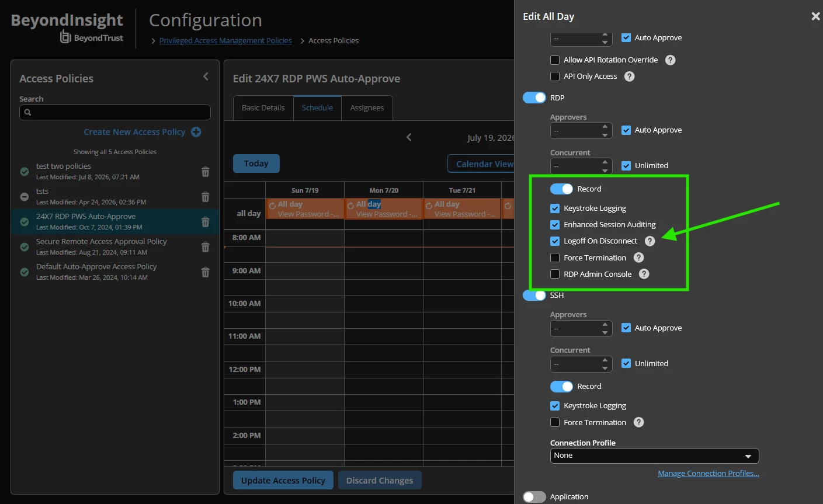Show help for SSH Force Termination

point(639,422)
